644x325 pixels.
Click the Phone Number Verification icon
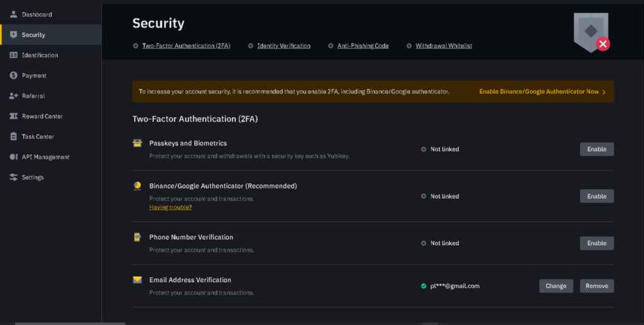pos(137,237)
